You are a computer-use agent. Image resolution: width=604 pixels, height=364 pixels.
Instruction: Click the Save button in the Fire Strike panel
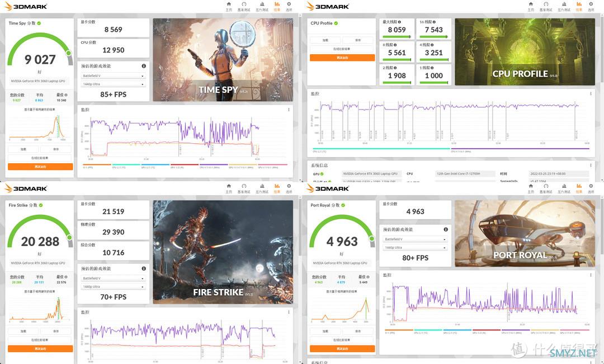pyautogui.click(x=56, y=331)
